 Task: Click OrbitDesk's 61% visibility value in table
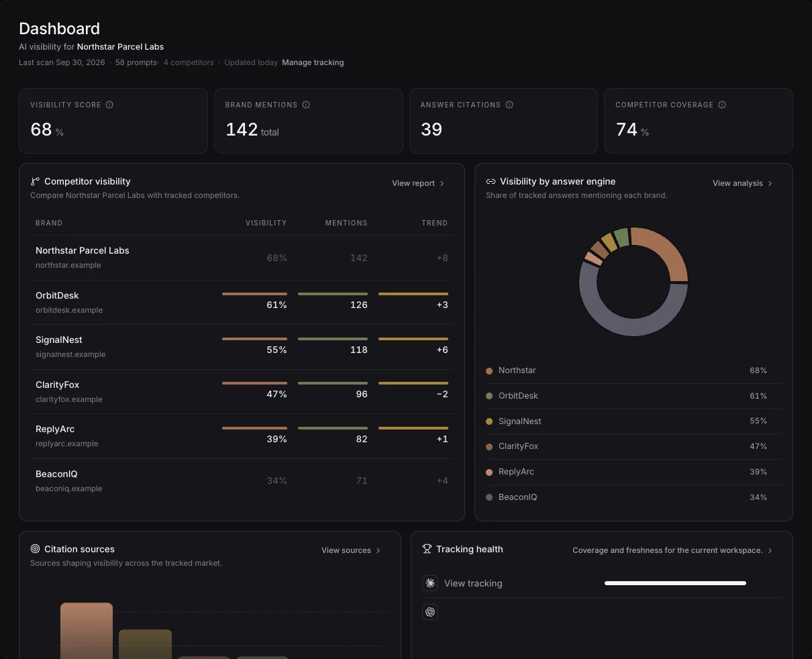click(276, 305)
